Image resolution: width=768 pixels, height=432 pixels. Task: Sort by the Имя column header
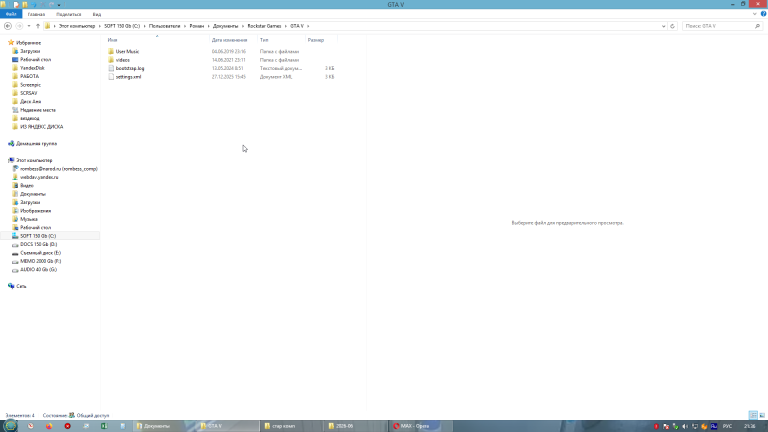coord(157,40)
